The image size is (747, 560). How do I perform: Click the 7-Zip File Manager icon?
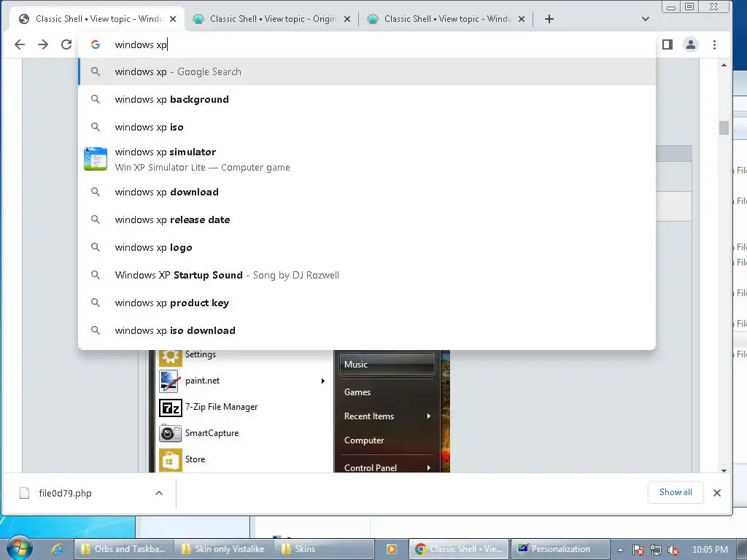[171, 408]
